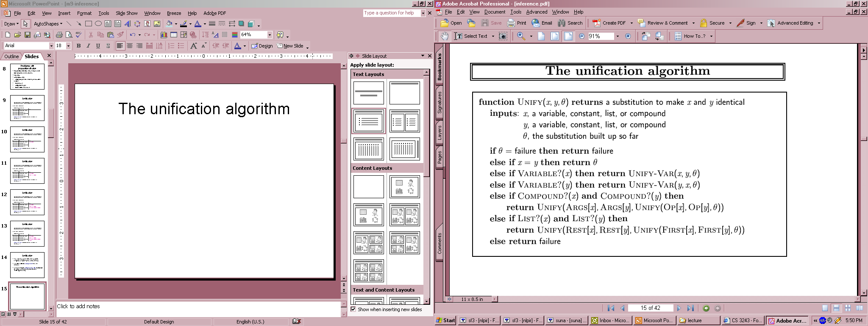Expand the Create PDF dropdown arrow
The image size is (868, 326).
(x=632, y=23)
